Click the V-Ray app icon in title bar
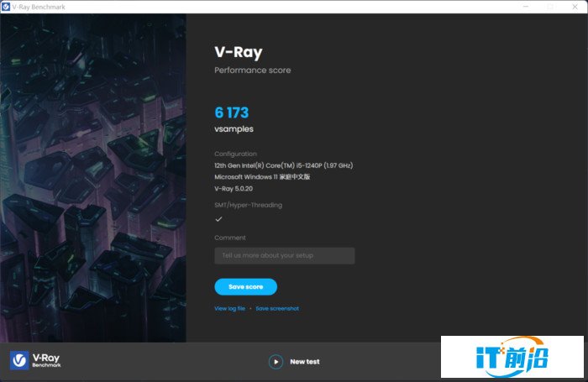The width and height of the screenshot is (588, 382). pyautogui.click(x=6, y=7)
